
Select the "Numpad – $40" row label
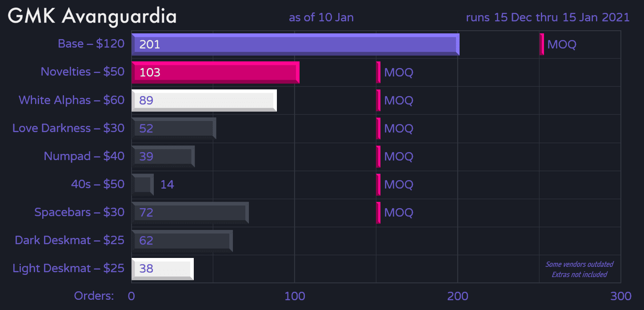click(84, 156)
